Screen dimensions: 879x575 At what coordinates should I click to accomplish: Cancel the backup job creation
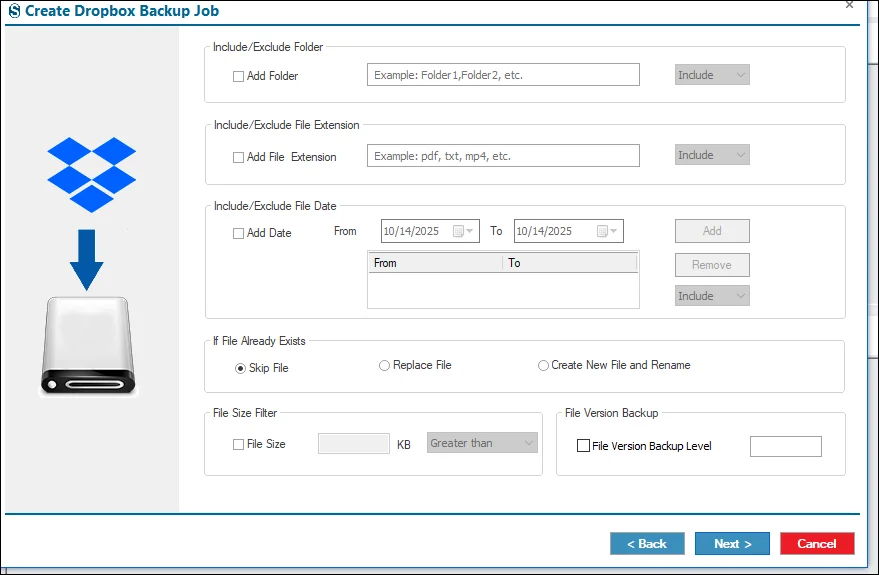coord(817,544)
